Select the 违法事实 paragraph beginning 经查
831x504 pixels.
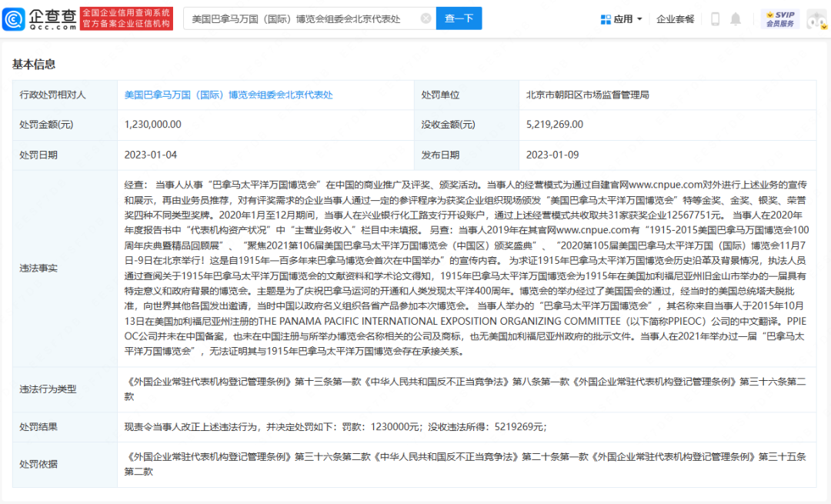(x=466, y=269)
